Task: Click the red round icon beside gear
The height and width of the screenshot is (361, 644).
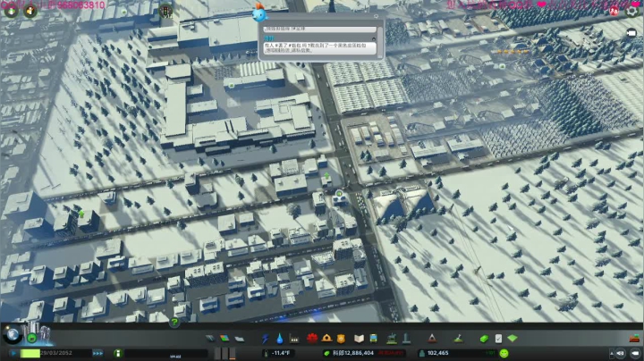Action: click(x=614, y=11)
